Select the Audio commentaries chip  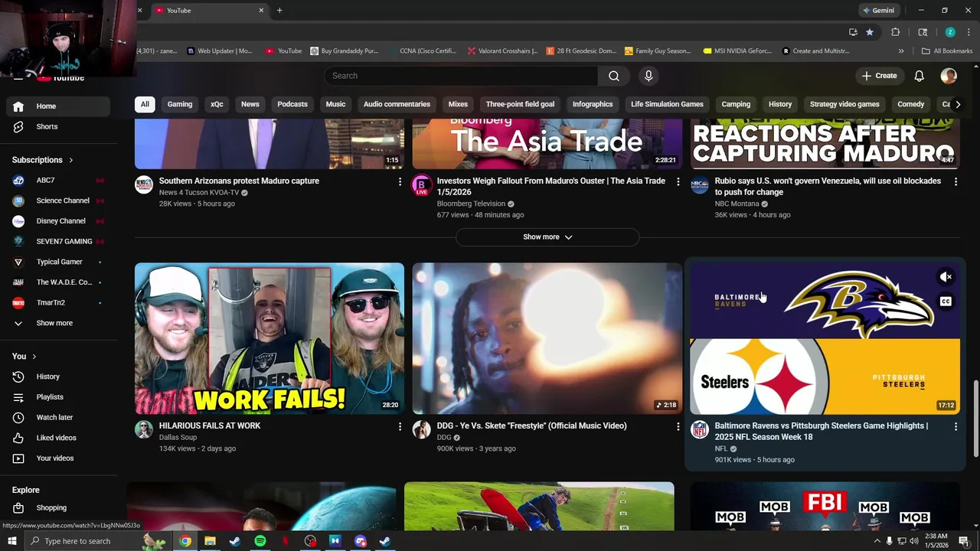coord(397,104)
